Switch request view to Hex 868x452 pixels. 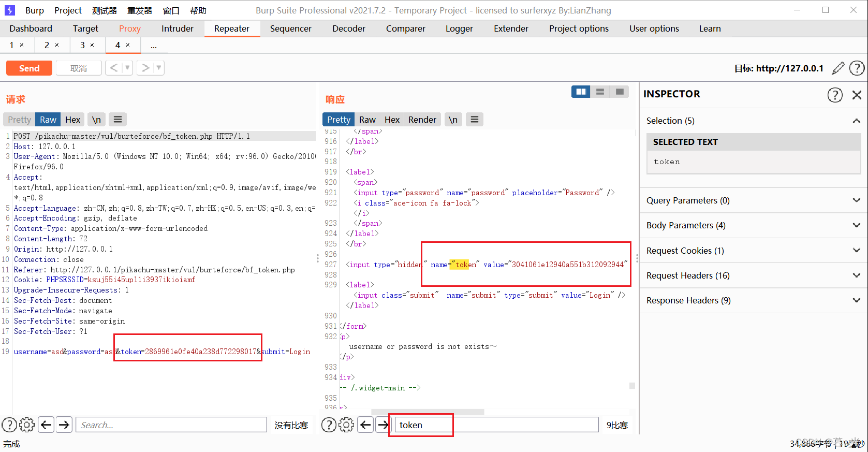point(72,120)
